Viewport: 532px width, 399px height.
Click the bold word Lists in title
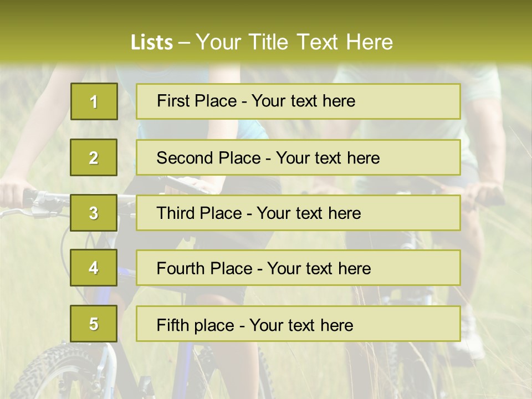(151, 43)
